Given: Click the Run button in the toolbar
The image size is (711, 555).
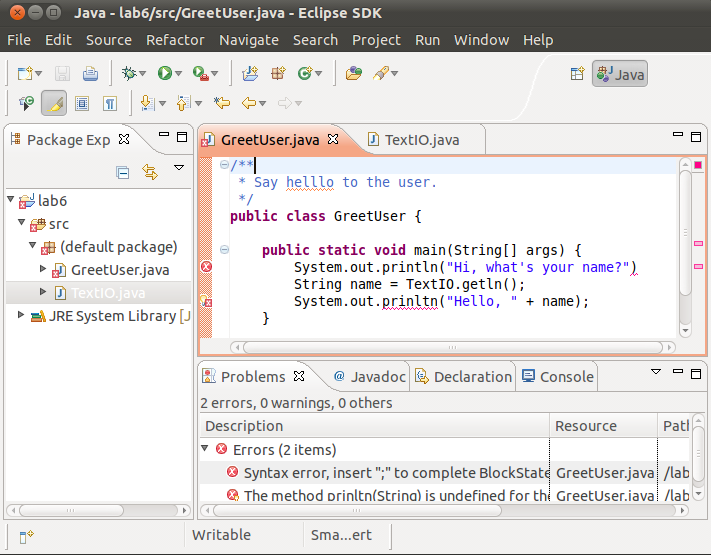Looking at the screenshot, I should point(164,73).
